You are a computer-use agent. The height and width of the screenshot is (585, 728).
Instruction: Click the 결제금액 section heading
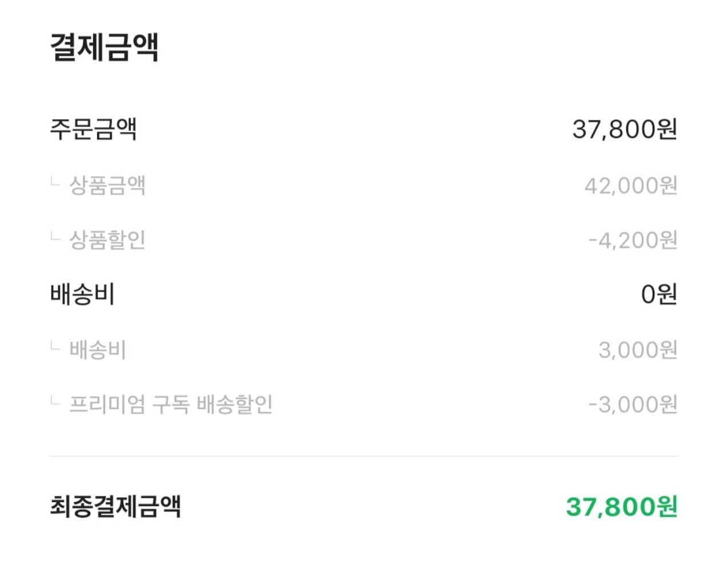(104, 47)
